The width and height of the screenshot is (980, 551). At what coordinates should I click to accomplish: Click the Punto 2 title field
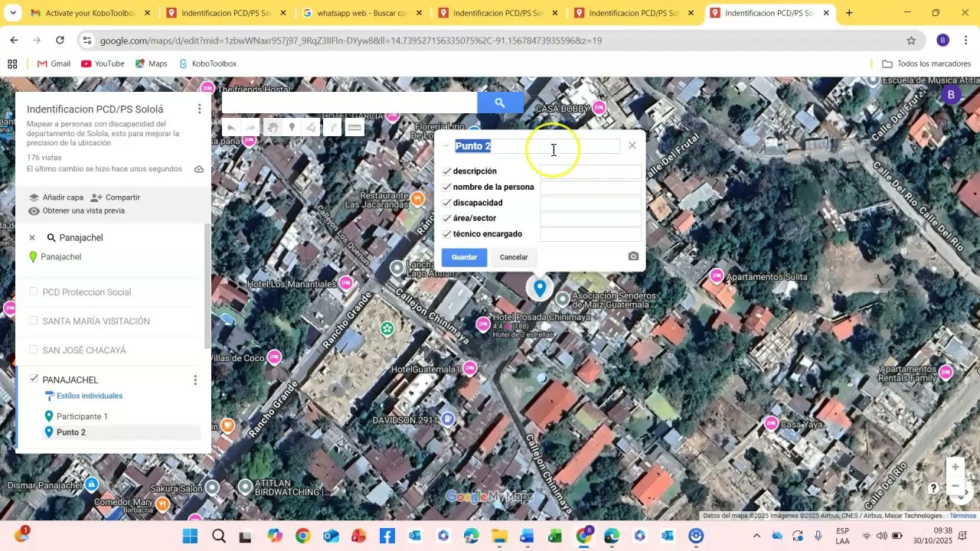pyautogui.click(x=537, y=146)
